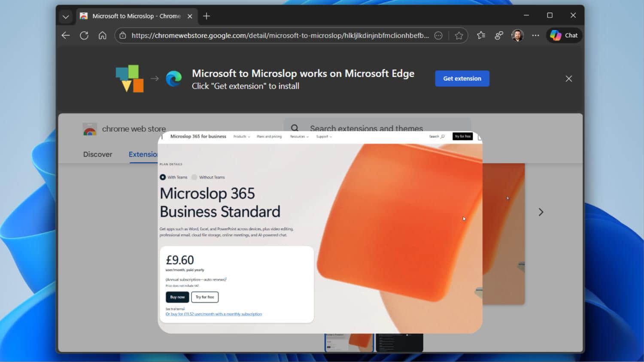Open Copilot Chat in the browser toolbar

tap(563, 35)
